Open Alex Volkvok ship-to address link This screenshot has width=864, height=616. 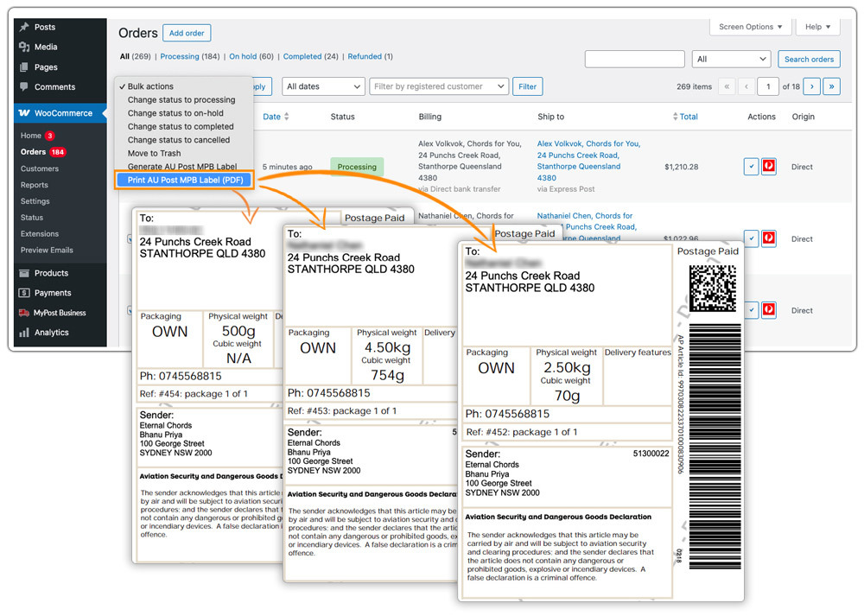tap(588, 161)
